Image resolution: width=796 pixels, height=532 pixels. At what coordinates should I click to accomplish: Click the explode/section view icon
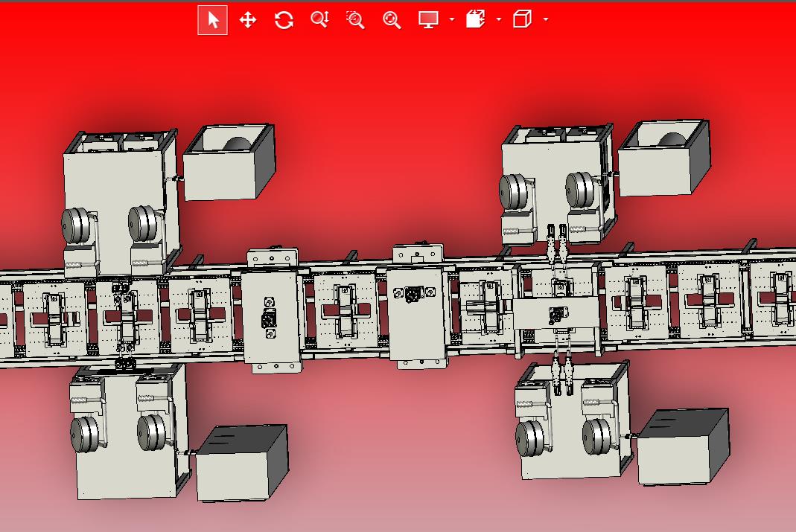(x=476, y=19)
